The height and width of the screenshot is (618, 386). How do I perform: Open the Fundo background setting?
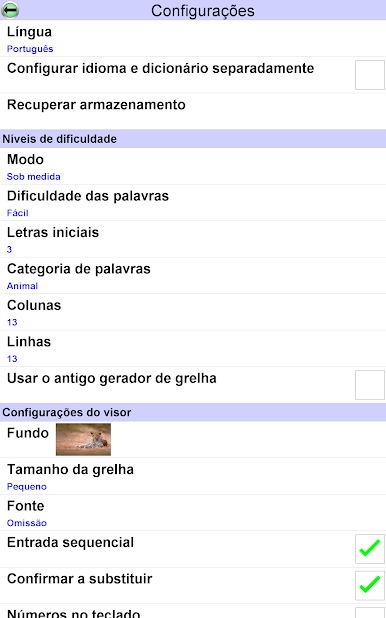click(193, 439)
